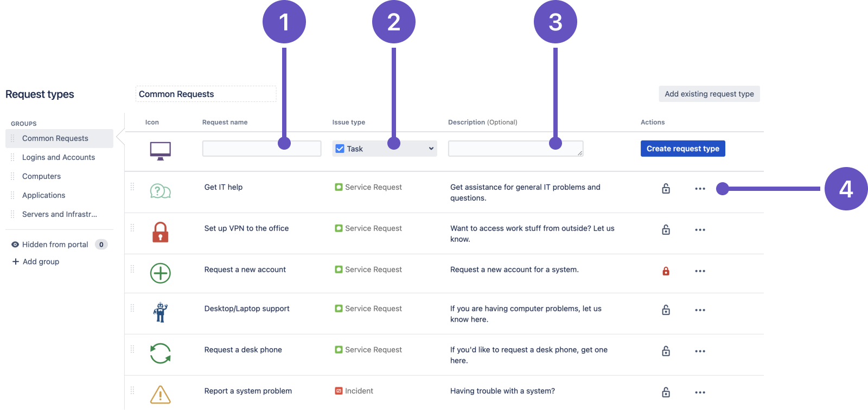Screen dimensions: 868x410
Task: Select the Logins and Accounts group
Action: pos(59,157)
